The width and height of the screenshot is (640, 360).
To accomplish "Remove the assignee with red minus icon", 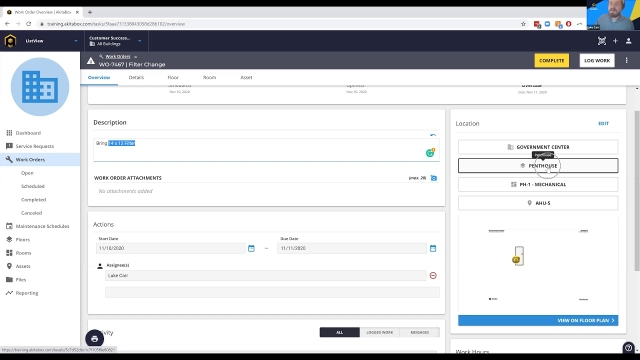I will click(433, 276).
